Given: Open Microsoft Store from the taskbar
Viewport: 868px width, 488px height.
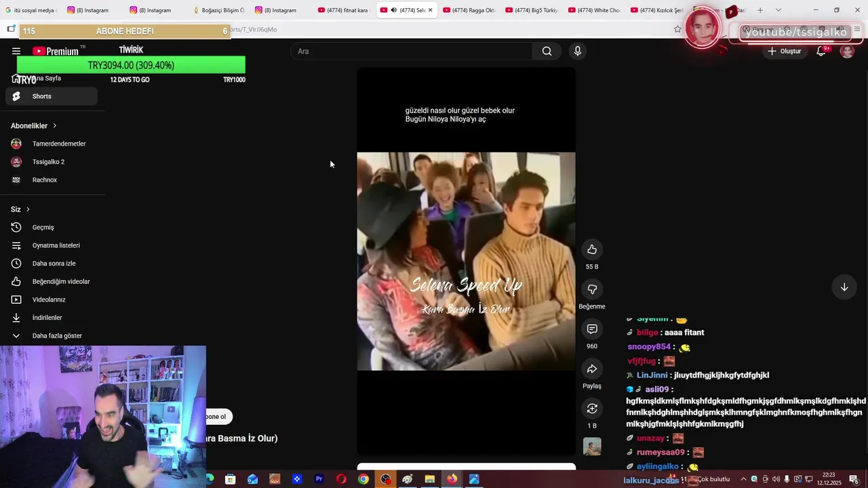Looking at the screenshot, I should coord(231,479).
